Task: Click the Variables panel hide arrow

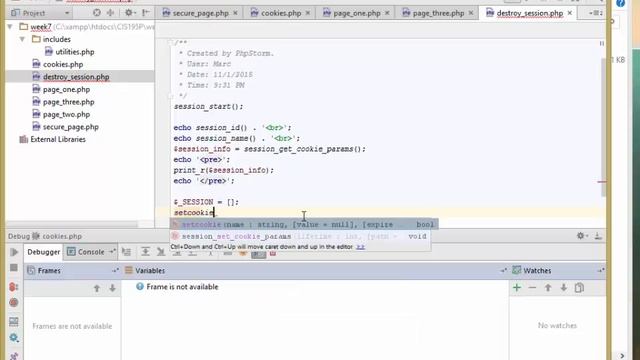Action: 503,270
